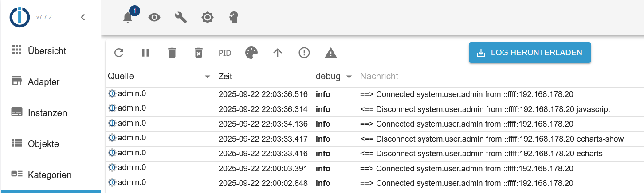
Task: Go to Objekte in the sidebar
Action: point(43,144)
